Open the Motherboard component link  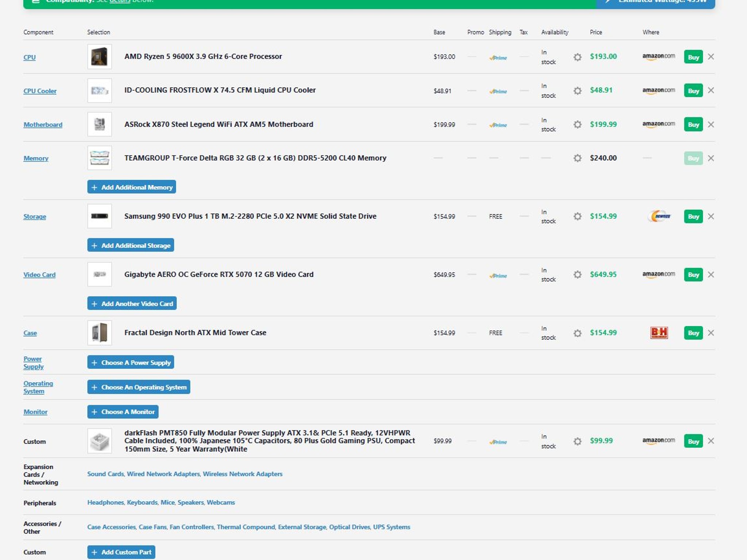43,125
